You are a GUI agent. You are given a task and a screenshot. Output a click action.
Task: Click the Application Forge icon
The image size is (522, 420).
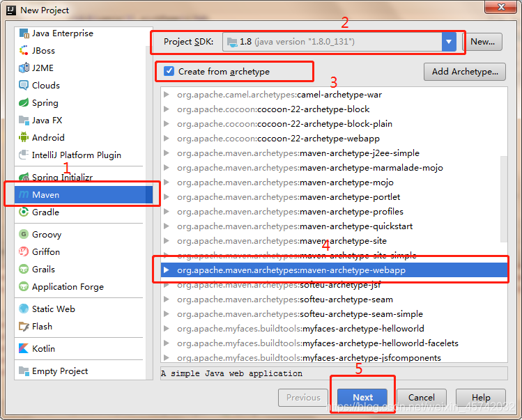(24, 286)
